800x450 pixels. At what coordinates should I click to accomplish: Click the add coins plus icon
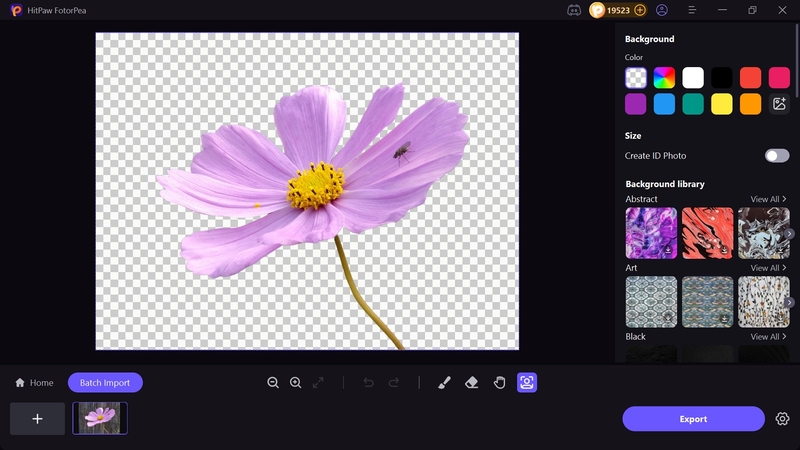(640, 10)
